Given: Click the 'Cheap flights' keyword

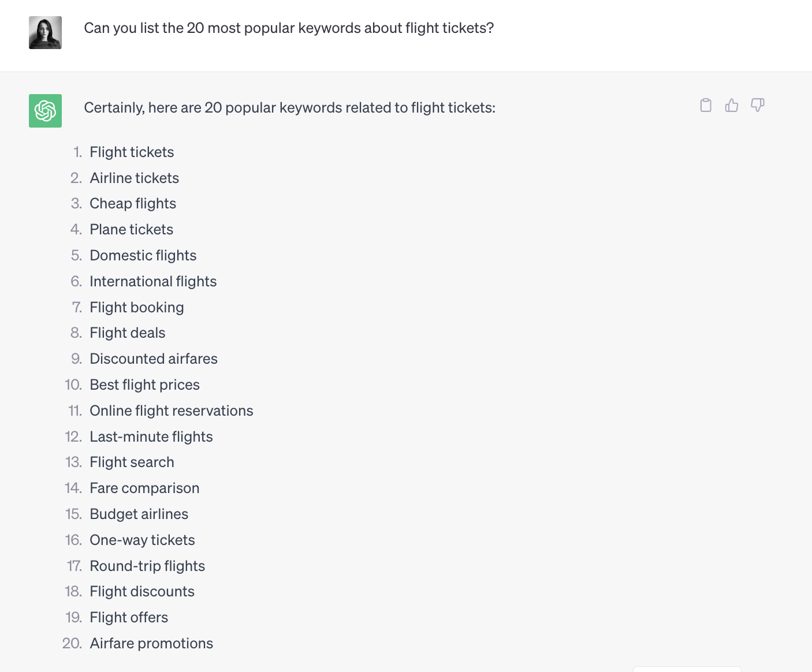Looking at the screenshot, I should tap(133, 204).
